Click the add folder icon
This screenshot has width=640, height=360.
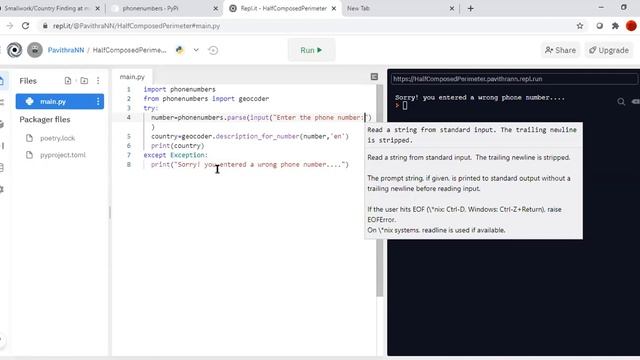click(84, 80)
